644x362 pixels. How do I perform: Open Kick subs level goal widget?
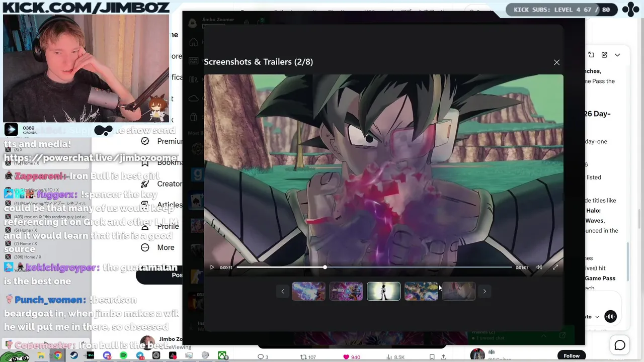coord(561,9)
